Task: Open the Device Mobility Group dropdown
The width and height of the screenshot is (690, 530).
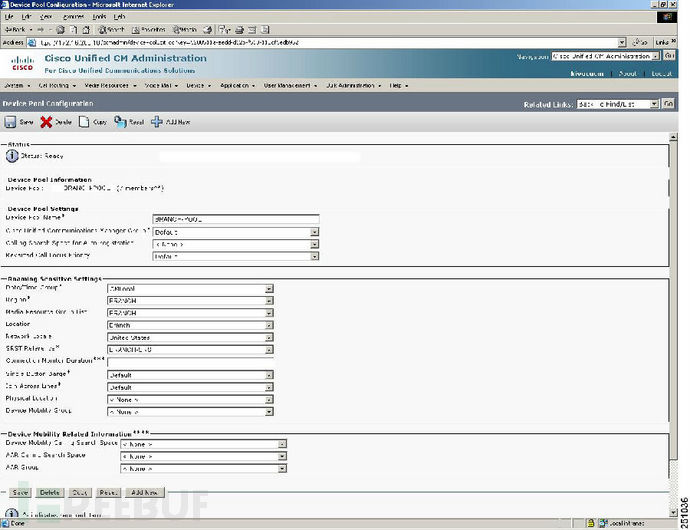Action: coord(190,412)
